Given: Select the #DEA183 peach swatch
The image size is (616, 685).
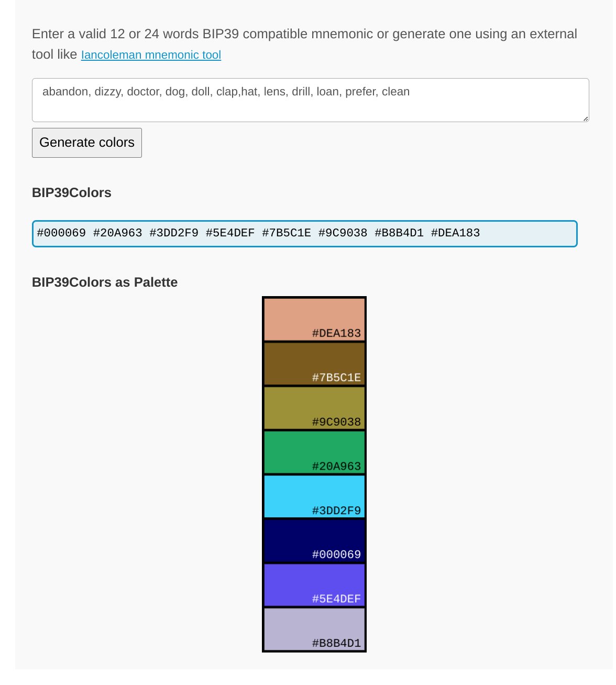Looking at the screenshot, I should 314,320.
